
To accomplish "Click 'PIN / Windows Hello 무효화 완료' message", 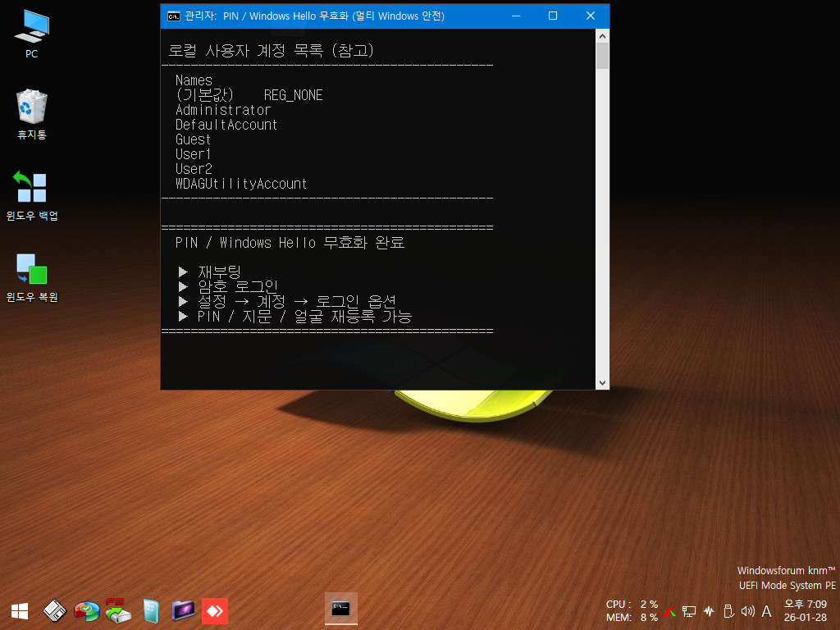I will pyautogui.click(x=290, y=243).
